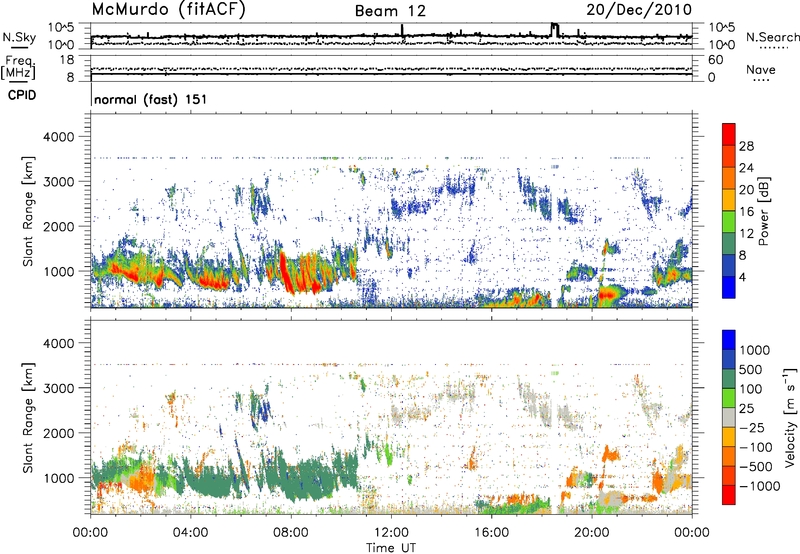The height and width of the screenshot is (554, 800).
Task: Click the 20/Dec/2010 date label
Action: coord(639,10)
